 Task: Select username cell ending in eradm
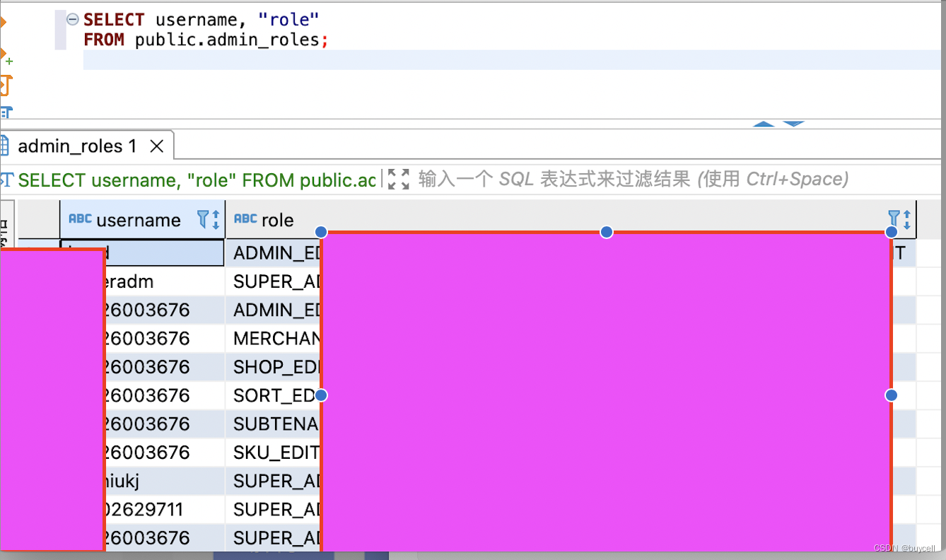pyautogui.click(x=164, y=281)
